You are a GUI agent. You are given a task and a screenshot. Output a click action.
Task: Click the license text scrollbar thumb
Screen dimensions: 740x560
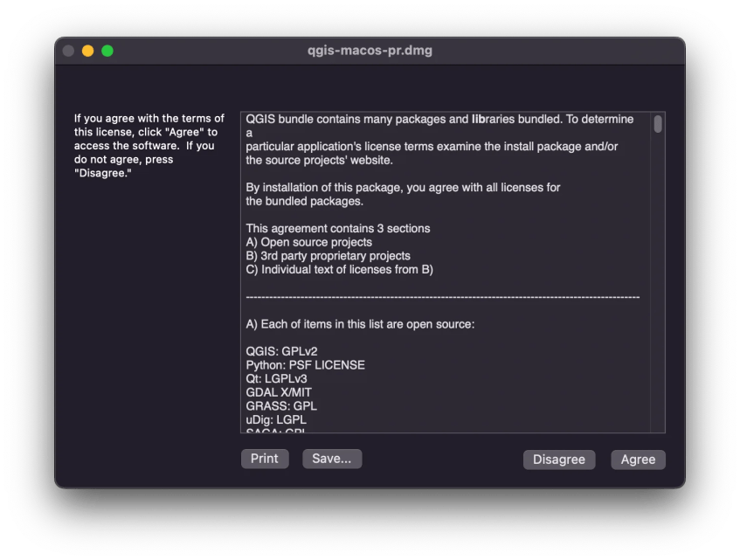[x=658, y=125]
